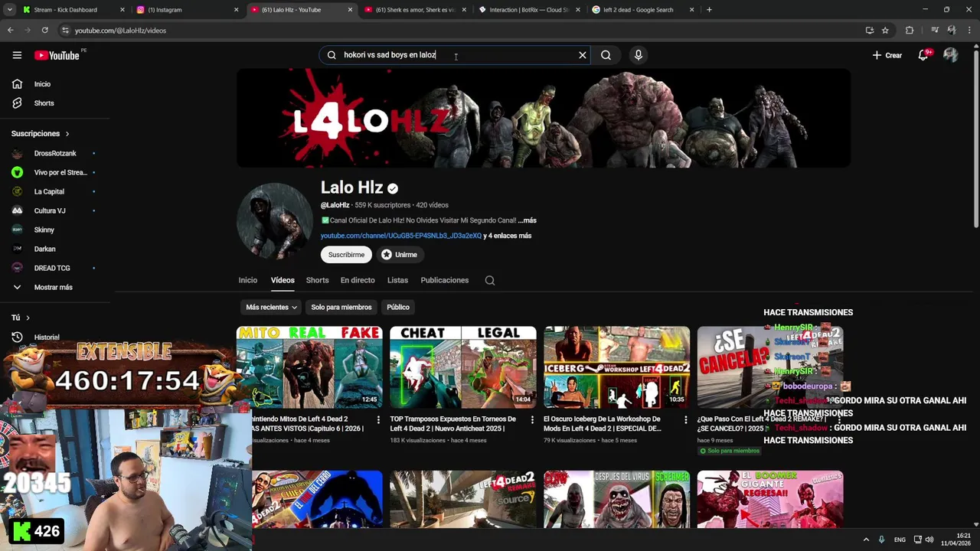Search within the channel using magnifier
The image size is (980, 551).
[x=490, y=280]
